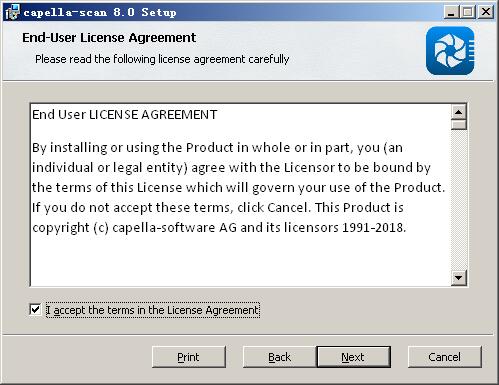Viewport: 499px width, 385px height.
Task: Click the 'End-User License Agreement' page header
Action: (x=109, y=37)
